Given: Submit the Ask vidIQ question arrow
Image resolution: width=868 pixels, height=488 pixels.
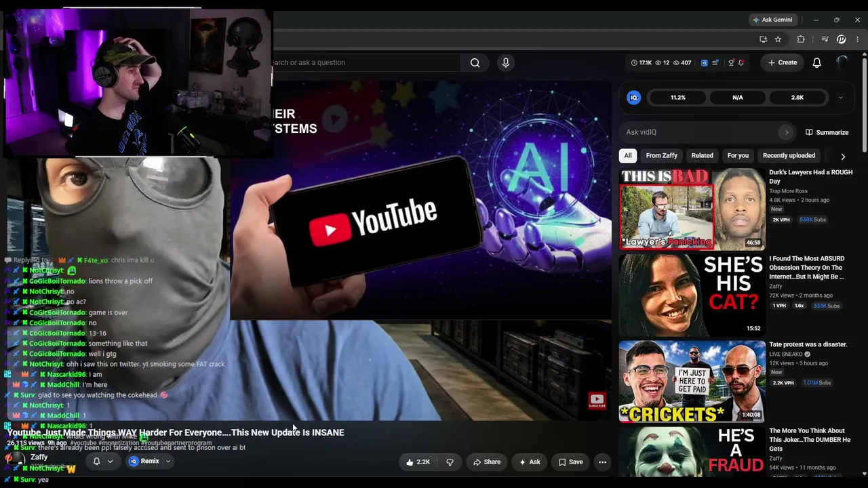Looking at the screenshot, I should (x=786, y=132).
